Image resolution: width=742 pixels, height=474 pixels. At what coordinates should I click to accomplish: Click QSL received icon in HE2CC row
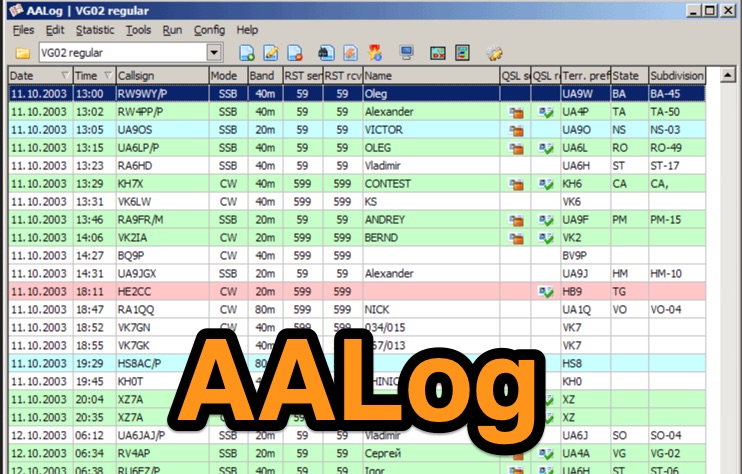tap(546, 292)
